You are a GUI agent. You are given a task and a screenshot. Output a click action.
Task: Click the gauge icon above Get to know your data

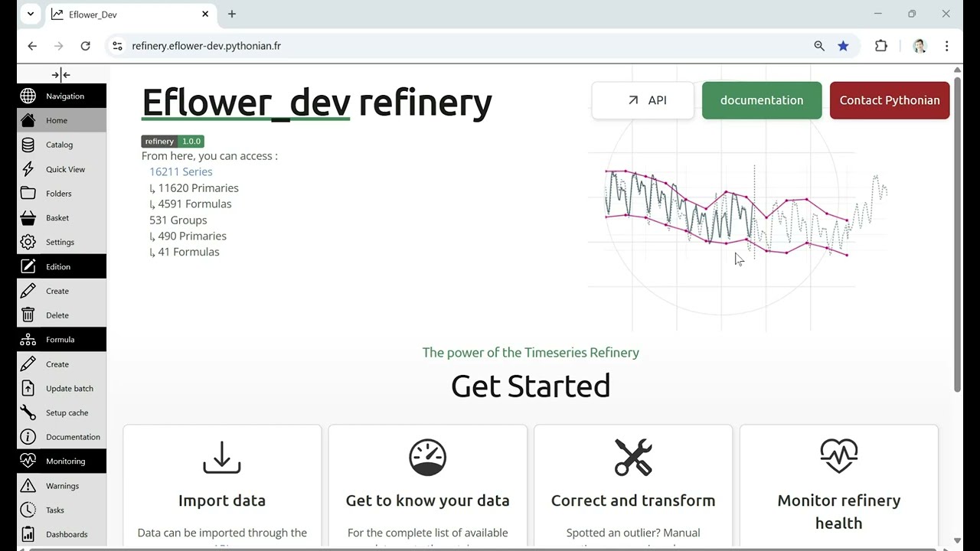(427, 457)
